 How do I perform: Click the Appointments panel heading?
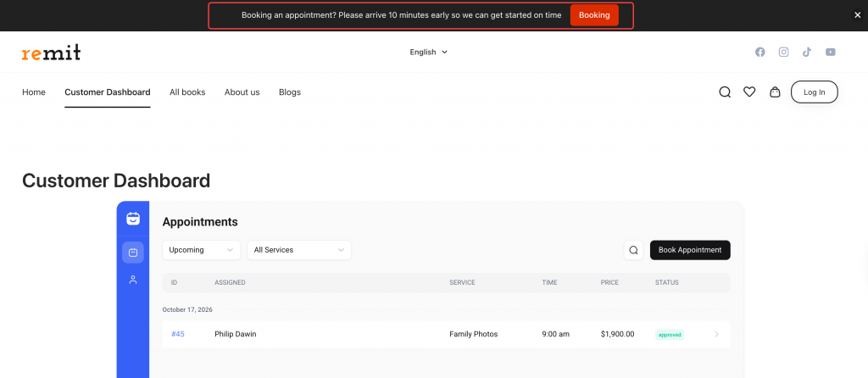(200, 222)
